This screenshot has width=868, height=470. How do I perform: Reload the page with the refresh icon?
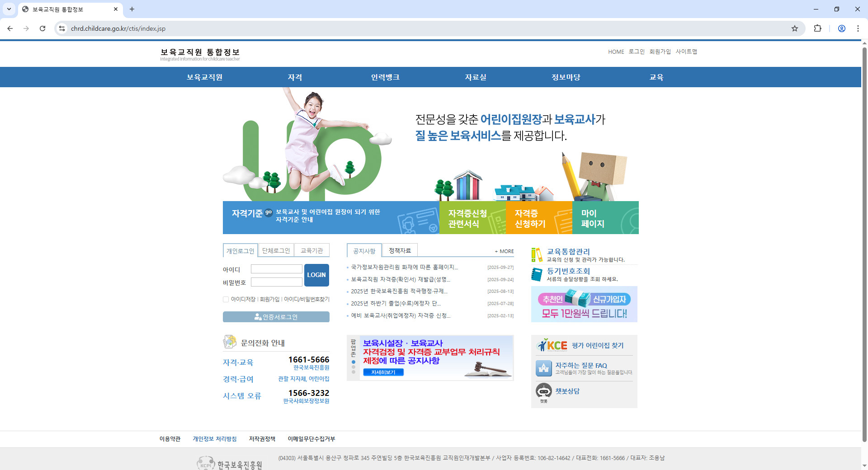click(42, 28)
